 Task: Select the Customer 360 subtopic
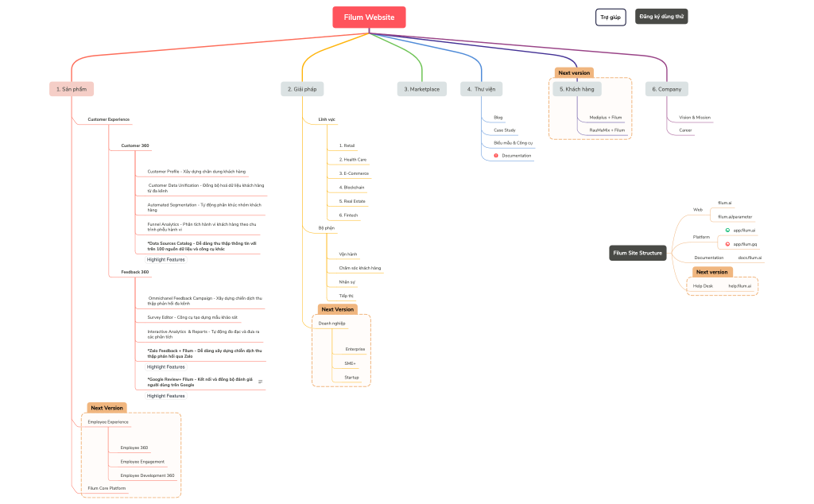pyautogui.click(x=135, y=145)
